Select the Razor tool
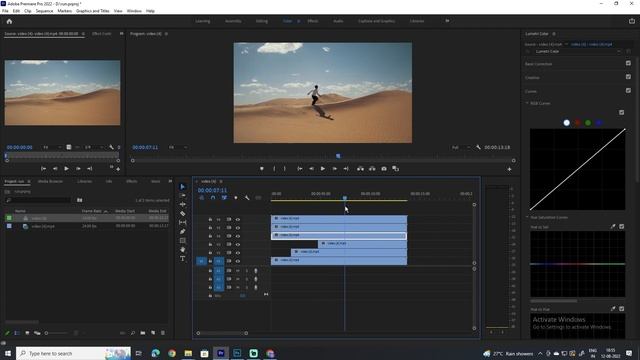The height and width of the screenshot is (360, 640). [x=182, y=213]
